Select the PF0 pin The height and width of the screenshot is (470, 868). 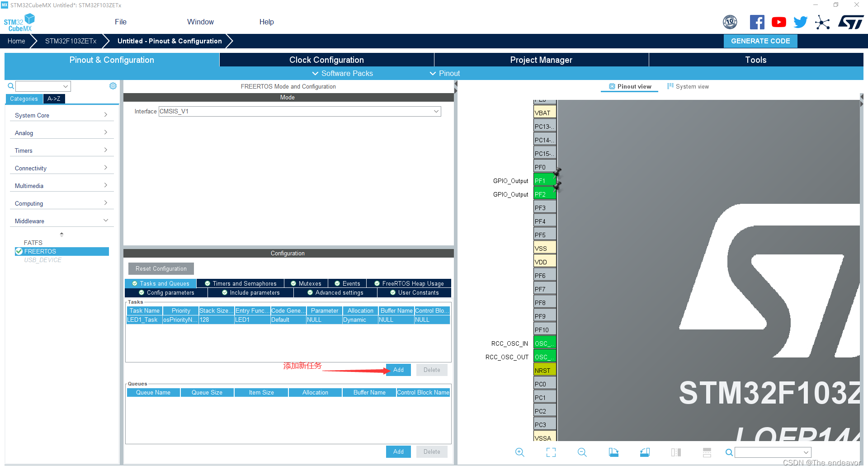(545, 167)
